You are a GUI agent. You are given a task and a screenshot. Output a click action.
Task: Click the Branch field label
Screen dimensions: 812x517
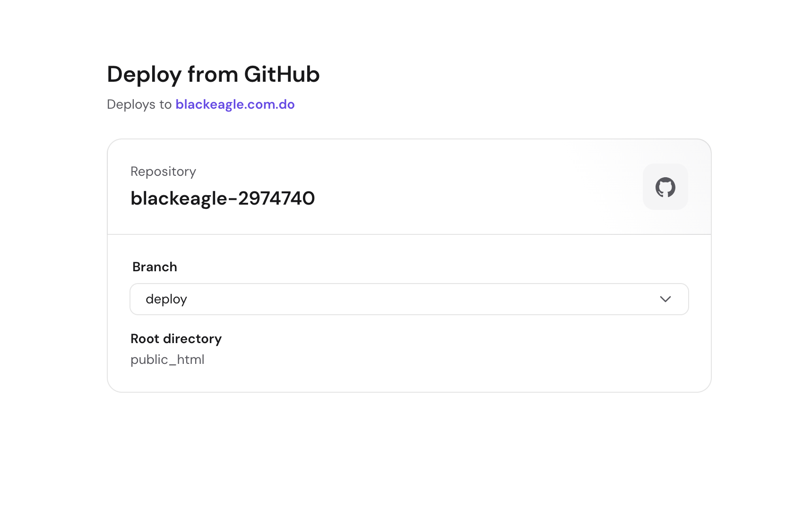[155, 267]
